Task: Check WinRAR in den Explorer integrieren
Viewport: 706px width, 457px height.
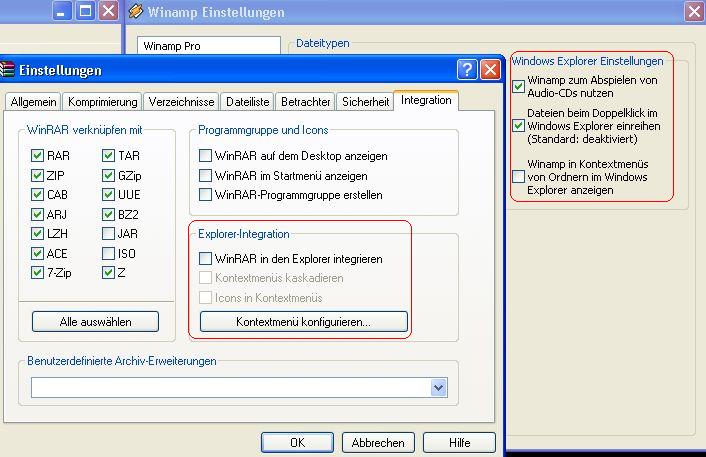Action: 205,258
